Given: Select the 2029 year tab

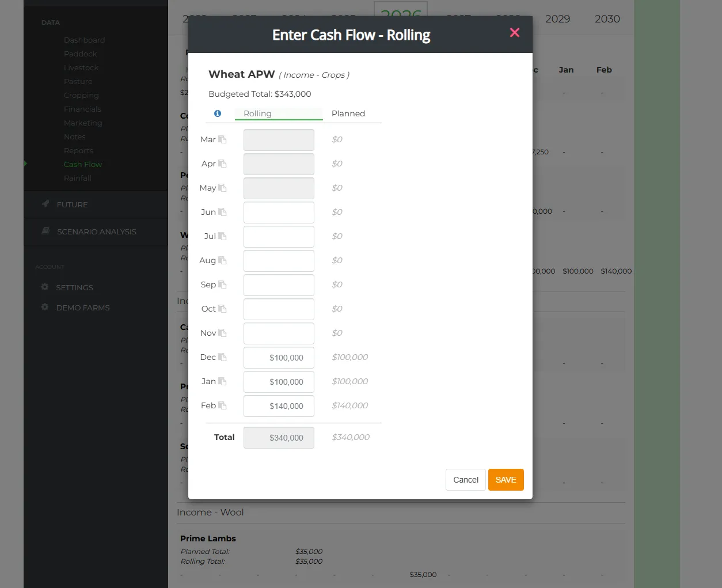Looking at the screenshot, I should (557, 19).
